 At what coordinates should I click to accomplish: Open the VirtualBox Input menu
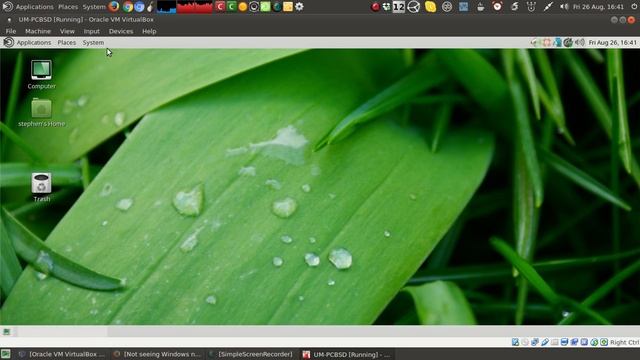pos(91,31)
